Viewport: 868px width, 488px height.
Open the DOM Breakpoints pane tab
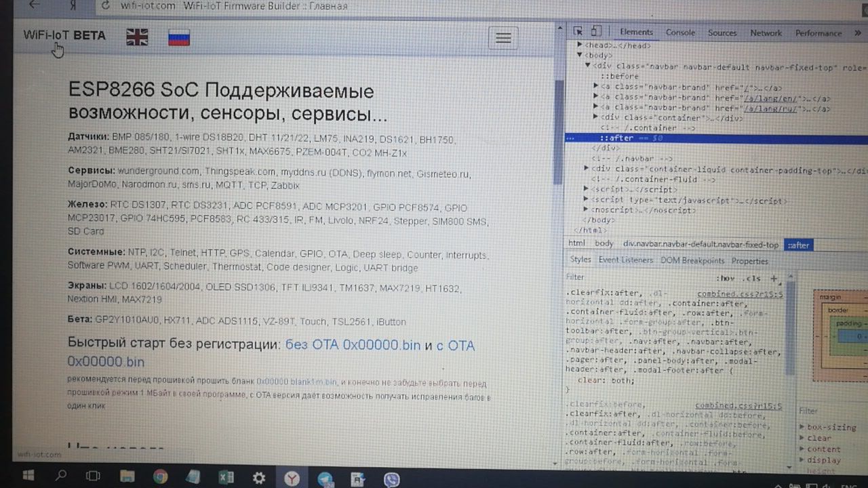pyautogui.click(x=692, y=261)
